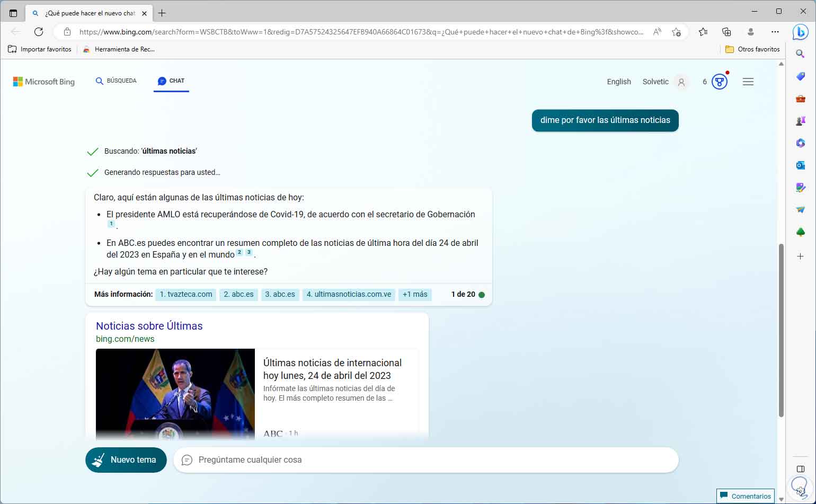This screenshot has width=816, height=504.
Task: Expand the +1 más sources
Action: (x=415, y=294)
